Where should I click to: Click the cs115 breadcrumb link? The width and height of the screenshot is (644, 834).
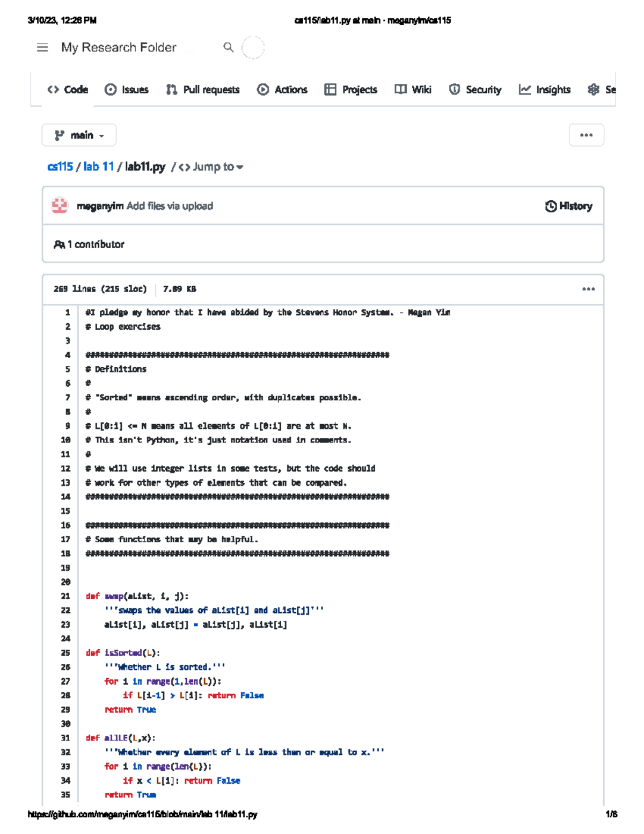pos(60,167)
